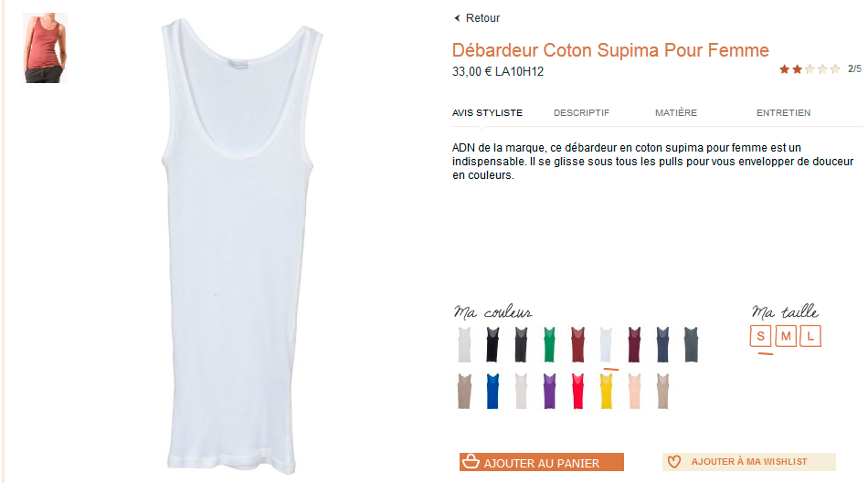This screenshot has height=483, width=868.
Task: Switch to the Matière tab
Action: tap(676, 113)
